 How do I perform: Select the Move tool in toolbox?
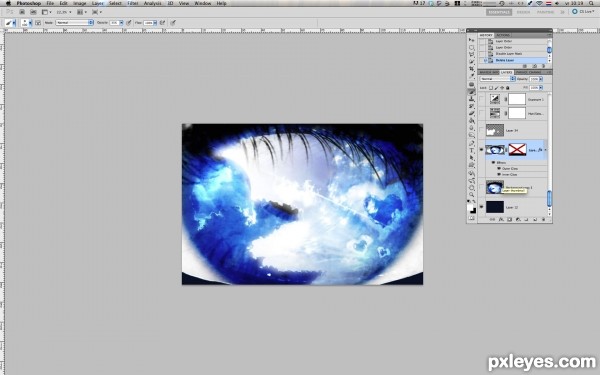point(471,40)
